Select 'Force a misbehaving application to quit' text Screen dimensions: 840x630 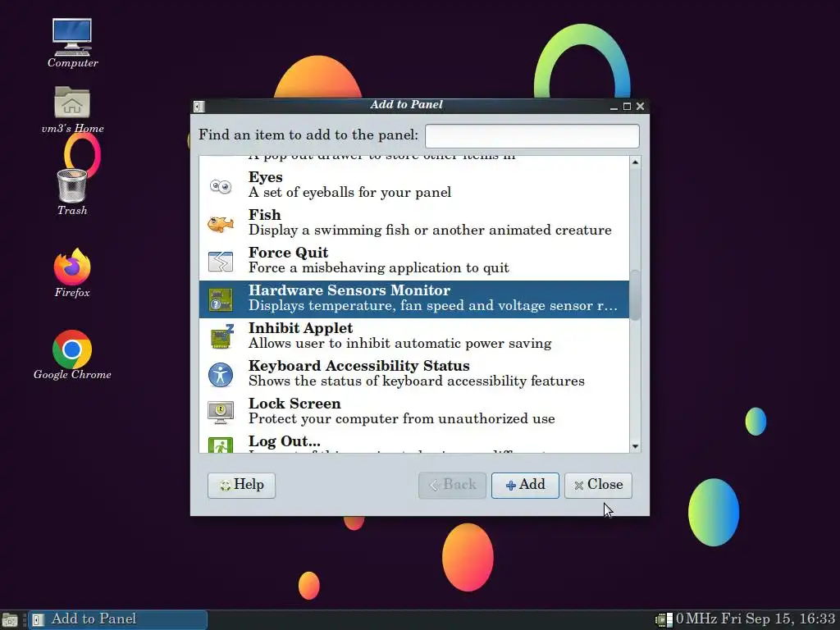pos(379,268)
